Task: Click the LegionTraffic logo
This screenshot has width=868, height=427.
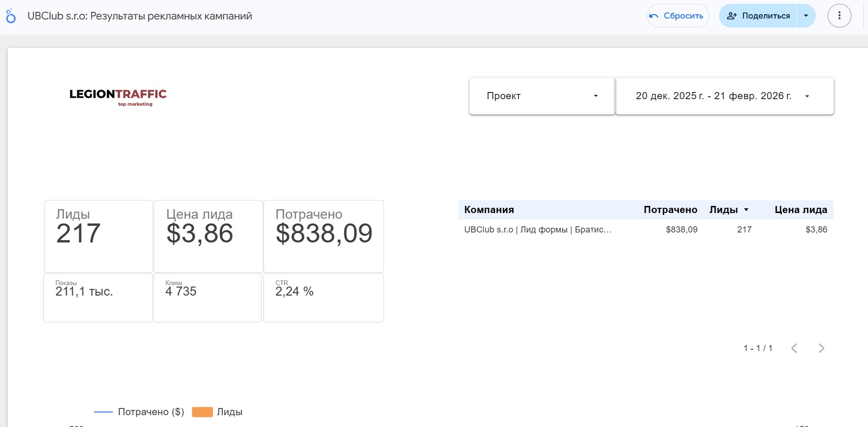Action: 118,97
